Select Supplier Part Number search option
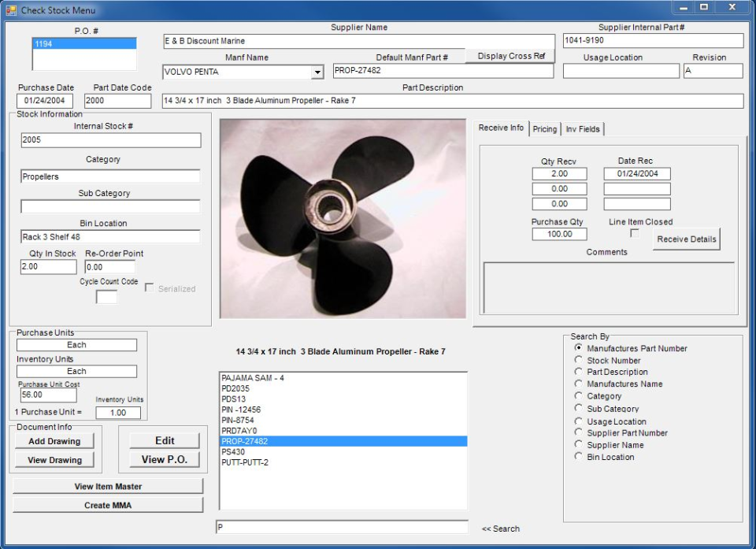Viewport: 756px width, 549px height. pyautogui.click(x=577, y=432)
